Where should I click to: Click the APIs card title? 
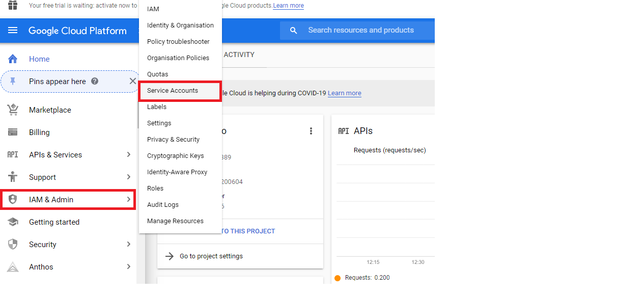coord(363,131)
